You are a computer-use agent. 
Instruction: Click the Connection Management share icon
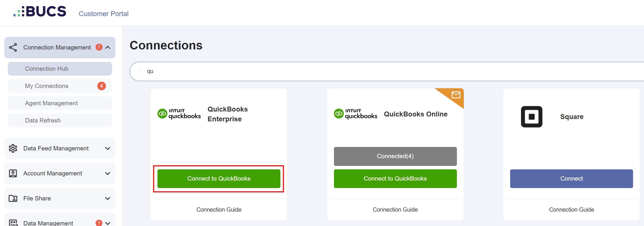[x=13, y=47]
